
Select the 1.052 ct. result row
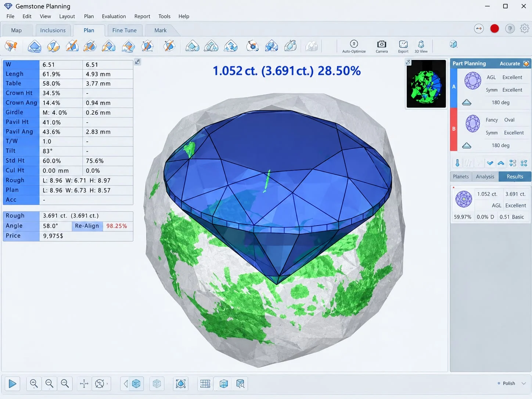point(490,205)
